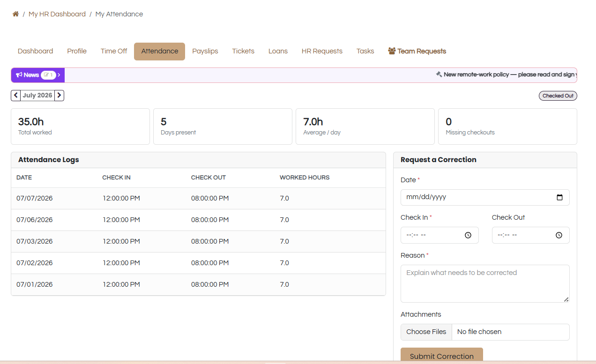
Task: Click the Attendance Logs panel heading
Action: tap(49, 160)
